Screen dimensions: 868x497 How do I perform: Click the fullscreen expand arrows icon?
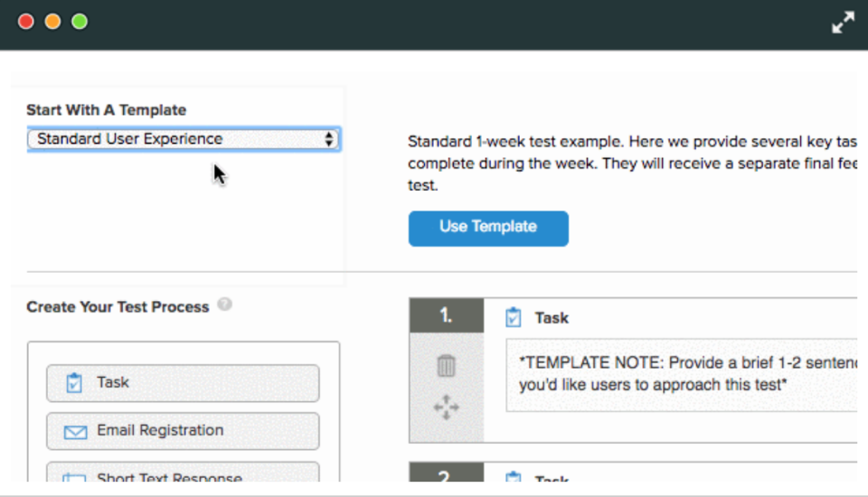click(843, 23)
